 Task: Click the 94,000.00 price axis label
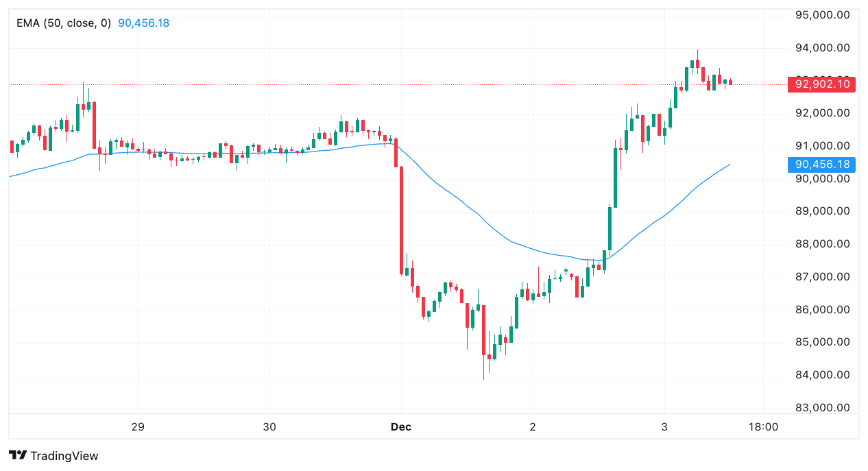[x=822, y=47]
